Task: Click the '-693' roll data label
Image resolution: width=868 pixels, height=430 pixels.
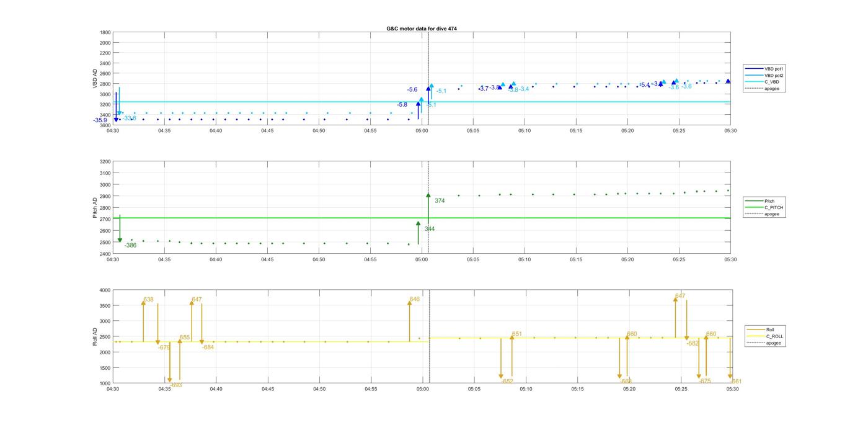Action: pos(176,385)
